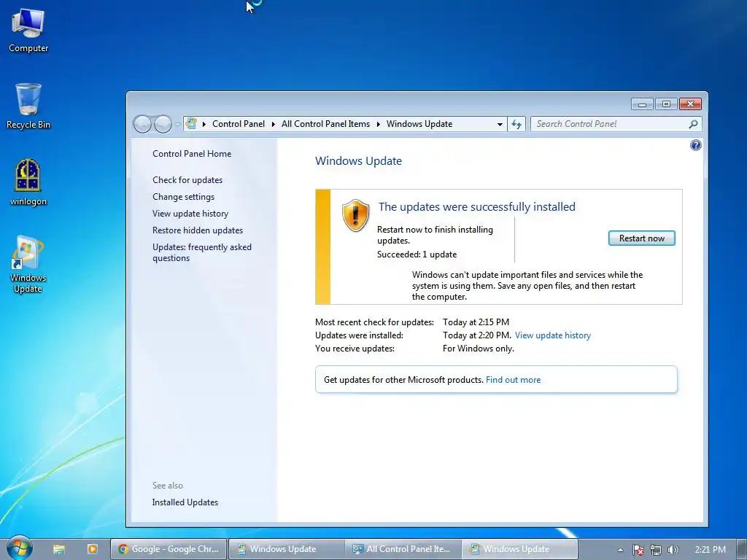
Task: Click the Find out more link
Action: pyautogui.click(x=513, y=379)
